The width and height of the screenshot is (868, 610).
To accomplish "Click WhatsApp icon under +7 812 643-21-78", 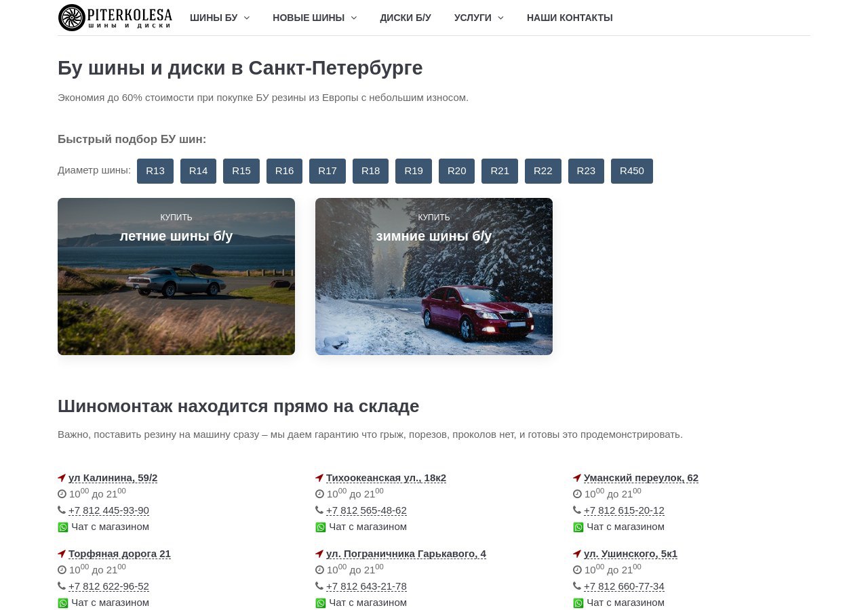I will [x=321, y=603].
